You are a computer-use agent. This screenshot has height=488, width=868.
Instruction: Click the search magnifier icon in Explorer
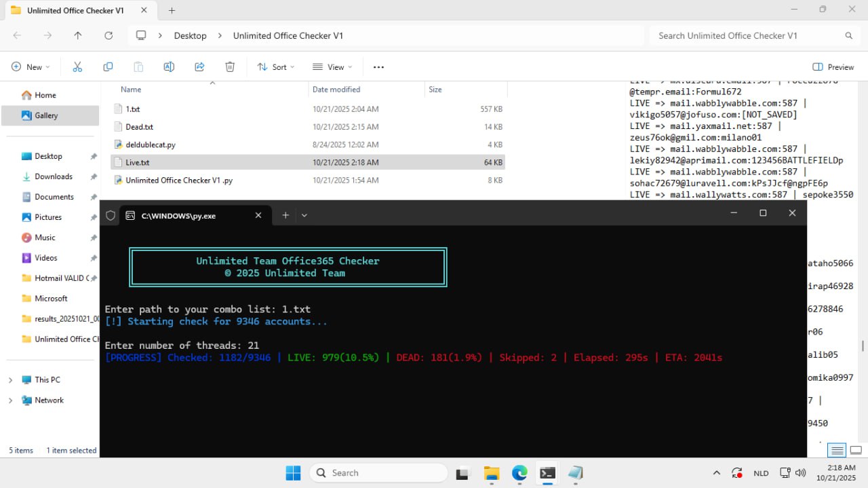pyautogui.click(x=848, y=35)
